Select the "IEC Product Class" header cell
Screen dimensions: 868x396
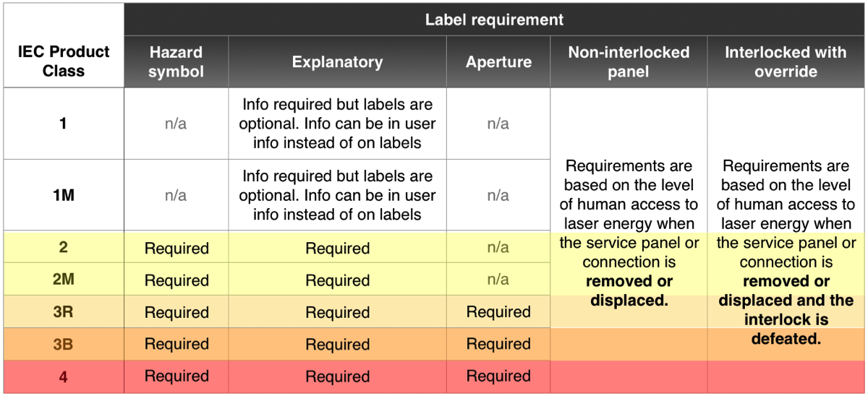point(63,61)
